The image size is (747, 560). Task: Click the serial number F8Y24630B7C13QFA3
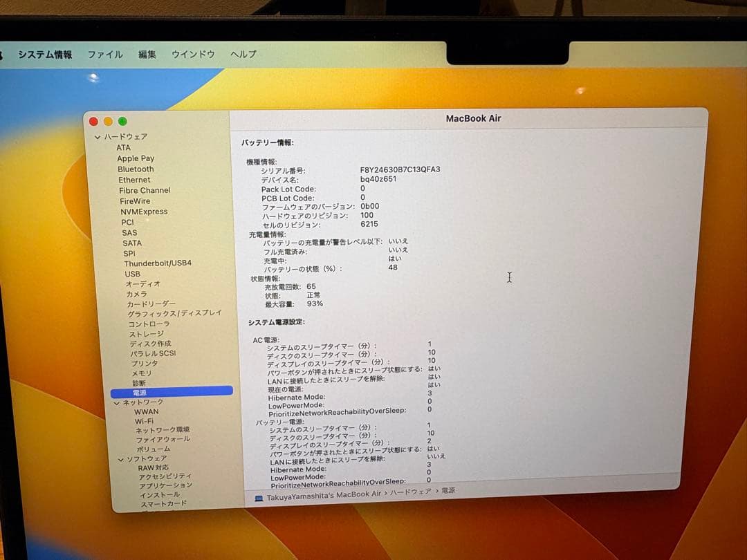pos(400,169)
